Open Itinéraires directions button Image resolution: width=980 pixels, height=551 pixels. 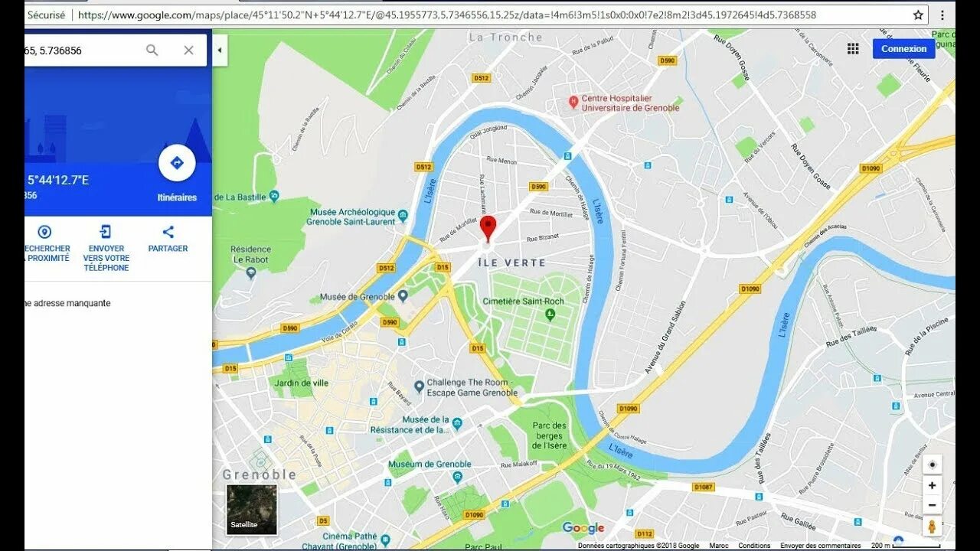177,163
